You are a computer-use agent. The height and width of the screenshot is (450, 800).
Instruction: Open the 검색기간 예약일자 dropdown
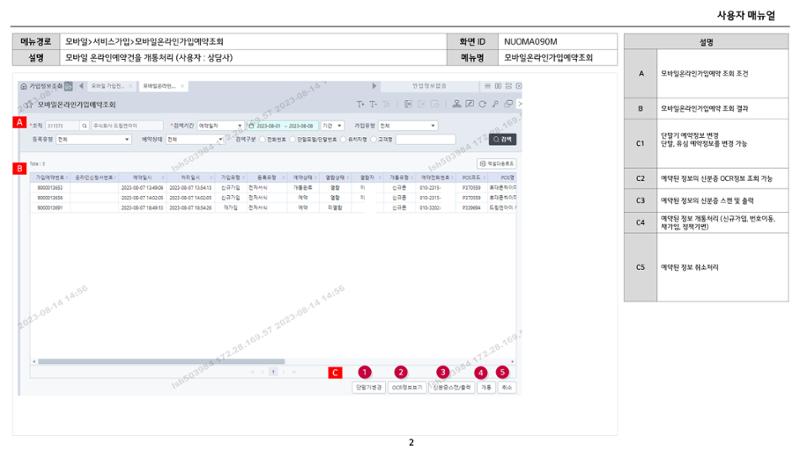[220, 126]
